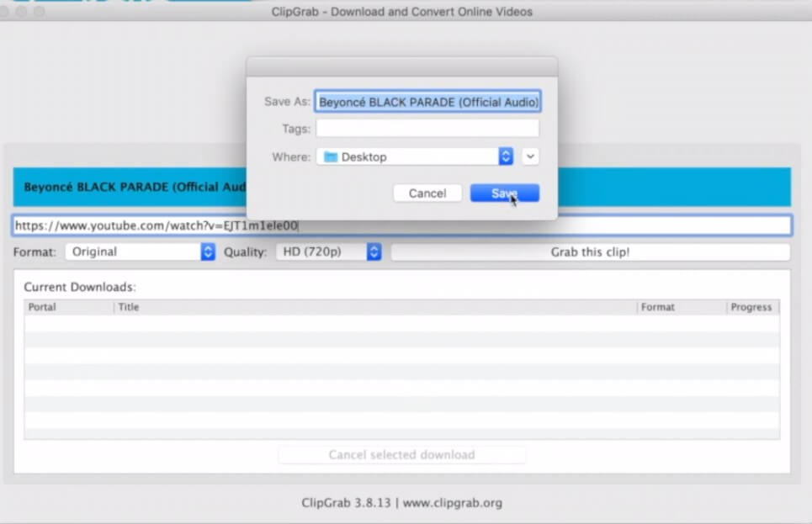812x524 pixels.
Task: Focus the Tags input field
Action: [x=427, y=129]
